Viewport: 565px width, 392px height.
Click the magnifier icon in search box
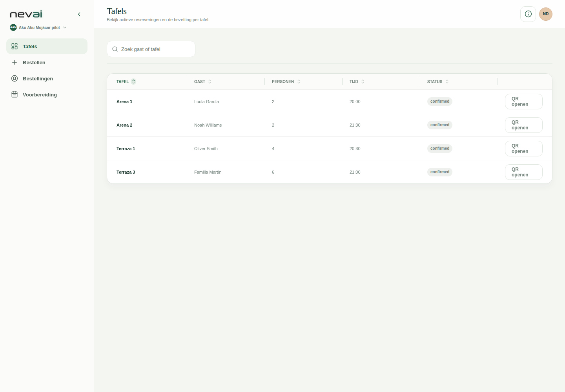point(115,49)
